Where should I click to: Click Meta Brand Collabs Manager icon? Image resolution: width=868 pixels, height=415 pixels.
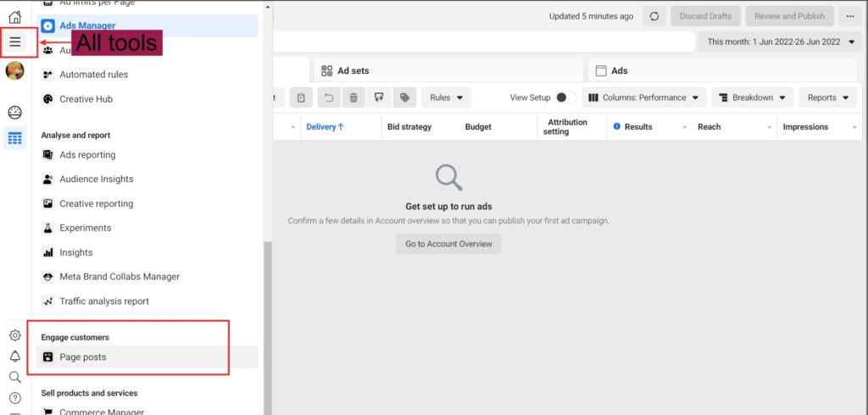pos(48,277)
